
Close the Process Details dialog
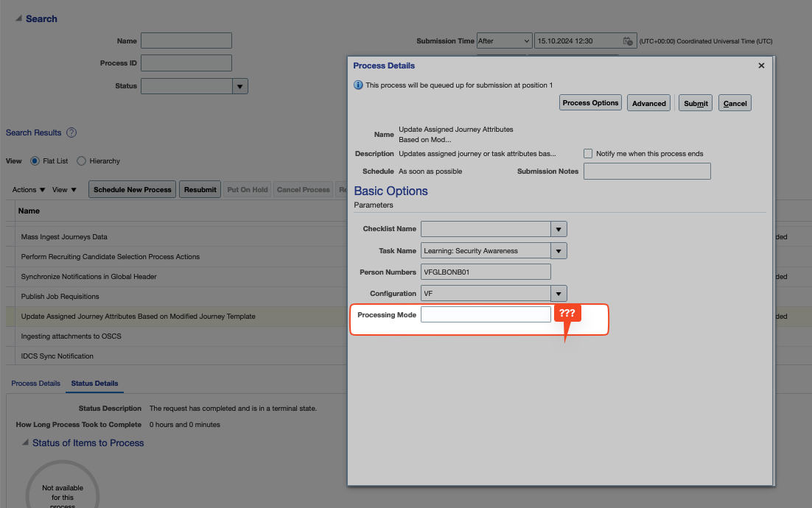tap(761, 65)
